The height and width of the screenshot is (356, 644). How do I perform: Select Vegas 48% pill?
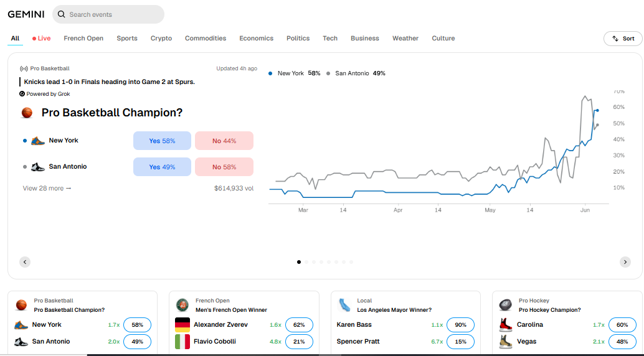click(622, 342)
